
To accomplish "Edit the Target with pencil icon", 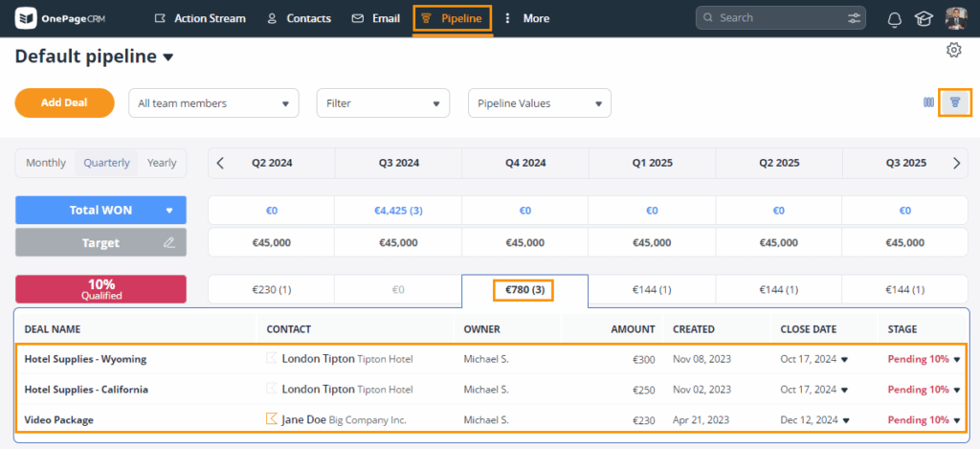I will click(169, 243).
